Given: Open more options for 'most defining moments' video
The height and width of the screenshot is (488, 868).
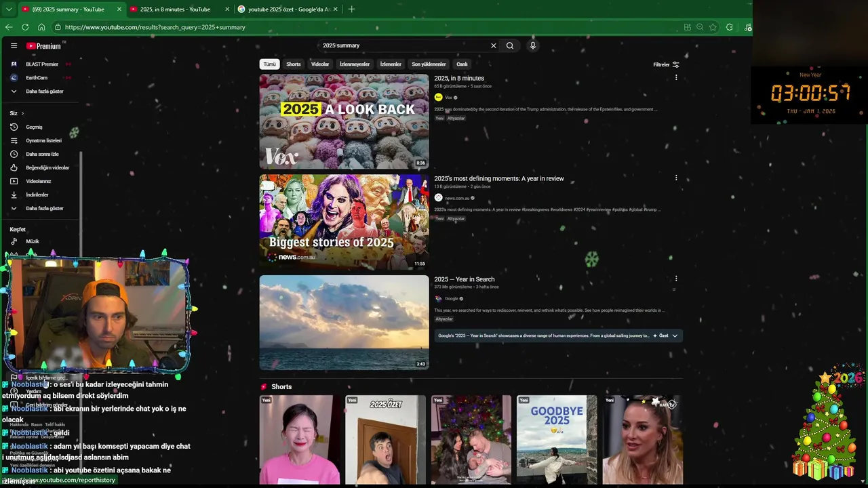Looking at the screenshot, I should coord(675,178).
